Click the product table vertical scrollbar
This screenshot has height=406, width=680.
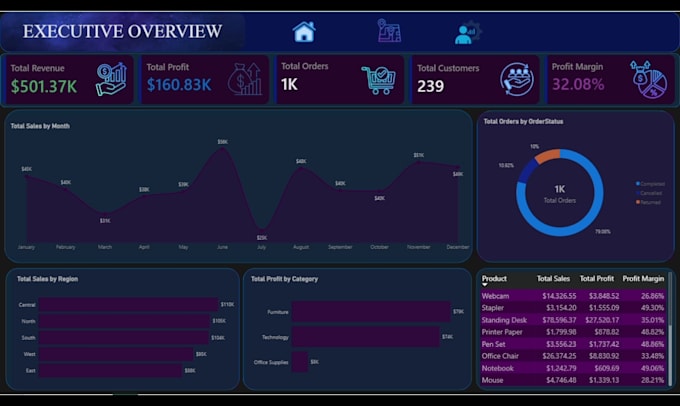[x=670, y=330]
